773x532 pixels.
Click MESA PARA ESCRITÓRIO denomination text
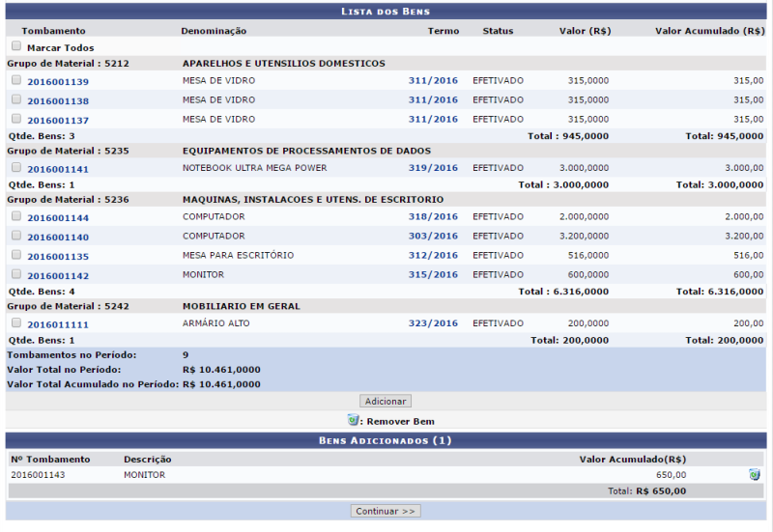click(238, 255)
